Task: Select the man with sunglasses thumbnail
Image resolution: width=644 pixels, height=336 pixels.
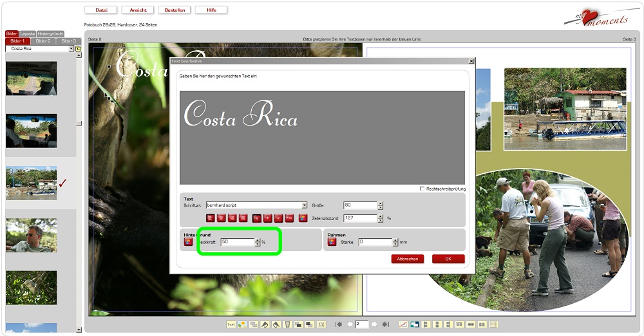Action: (31, 236)
